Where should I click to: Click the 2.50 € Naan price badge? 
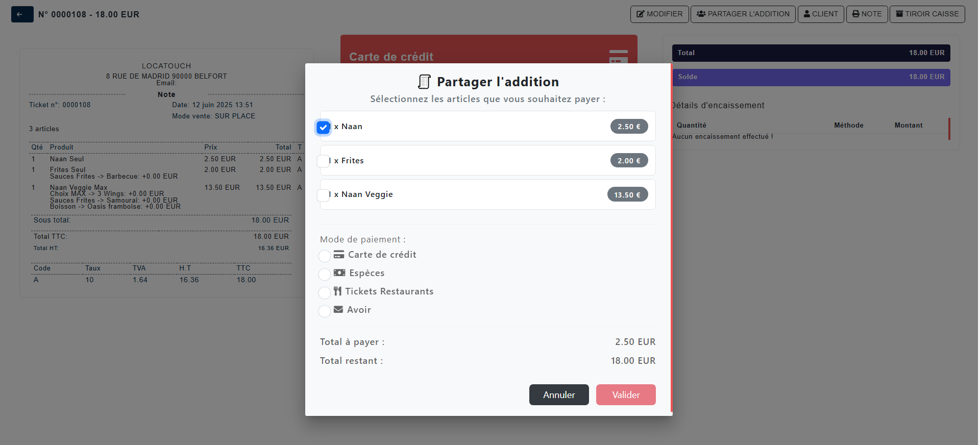pyautogui.click(x=629, y=127)
